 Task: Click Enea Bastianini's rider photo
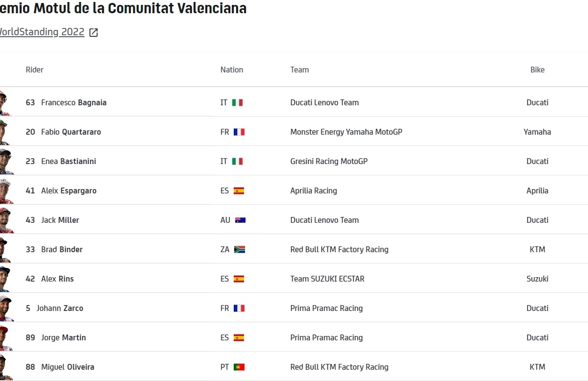point(5,162)
